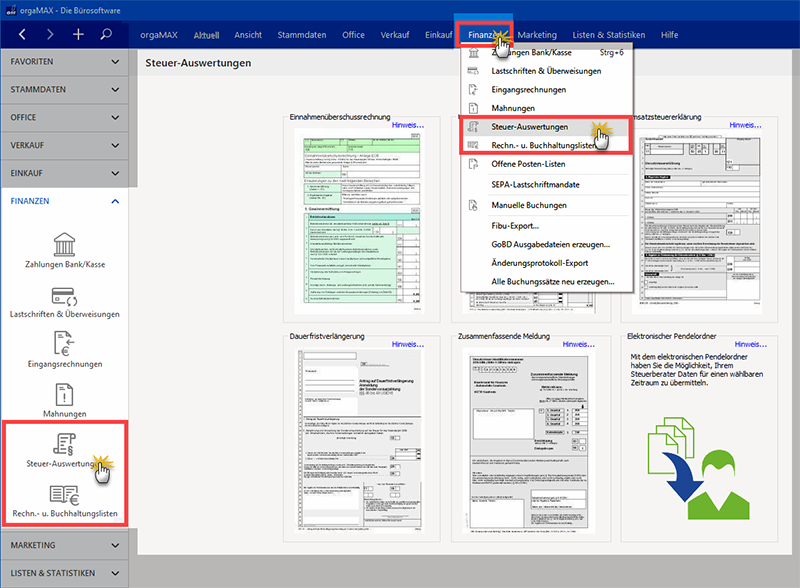
Task: Expand the VERKAUF sidebar section
Action: click(65, 145)
